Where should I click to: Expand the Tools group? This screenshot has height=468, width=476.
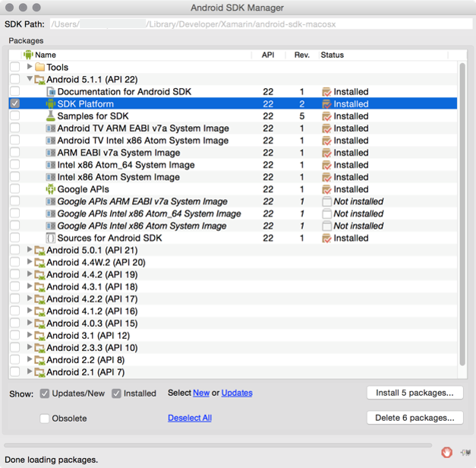pyautogui.click(x=30, y=66)
